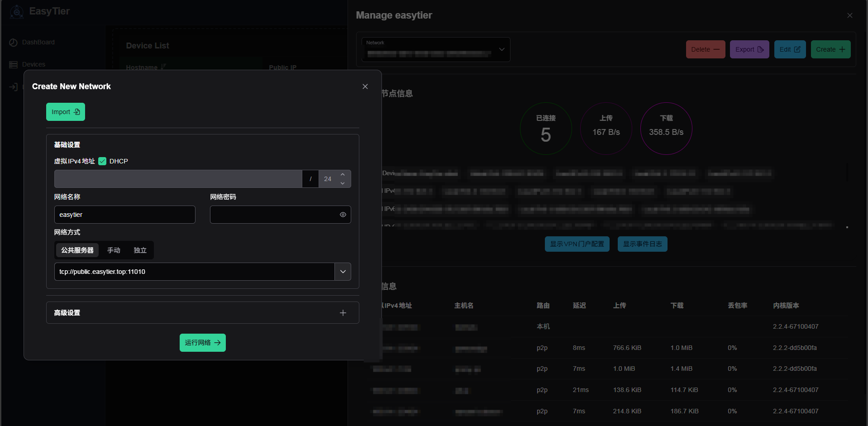Open the Devices sidebar item
Screen dimensions: 868x426
point(27,64)
